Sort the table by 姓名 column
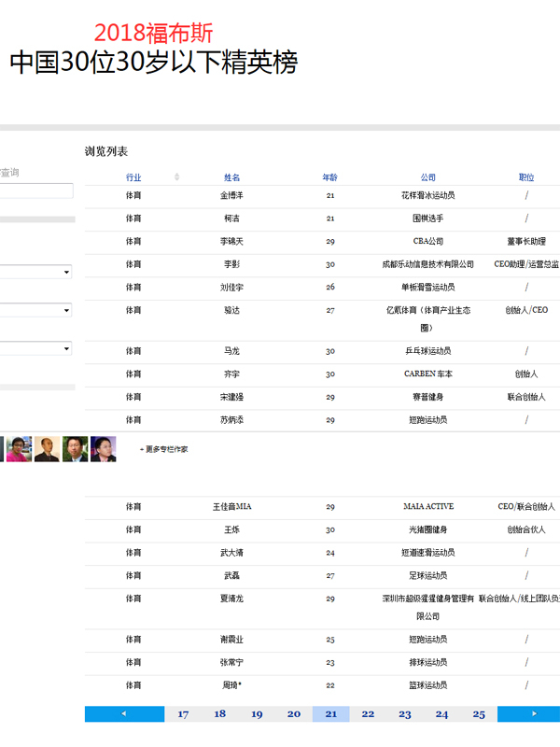 pyautogui.click(x=231, y=177)
